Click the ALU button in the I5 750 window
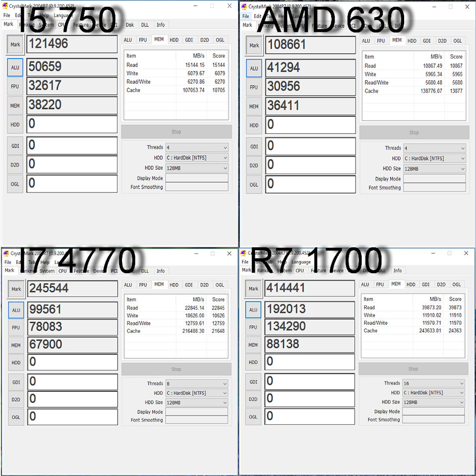This screenshot has height=476, width=476. pyautogui.click(x=15, y=67)
